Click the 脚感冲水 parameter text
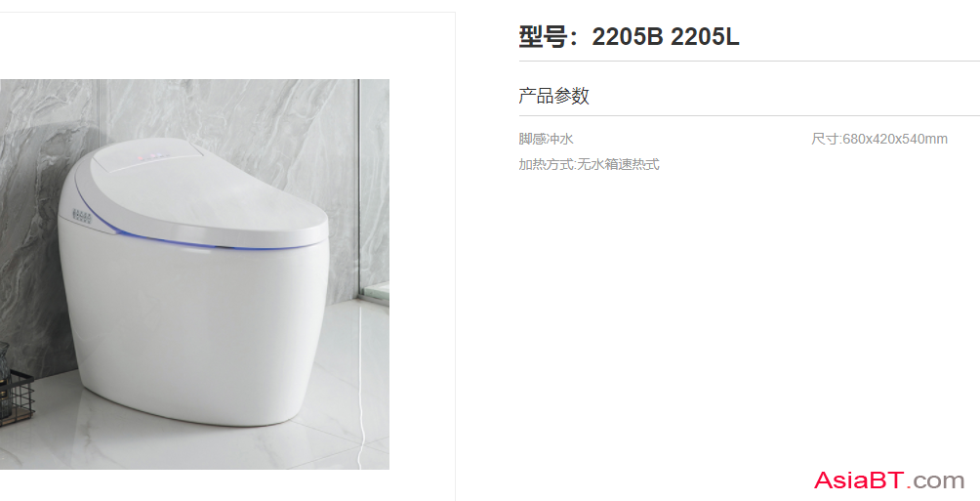The image size is (980, 501). coord(546,139)
